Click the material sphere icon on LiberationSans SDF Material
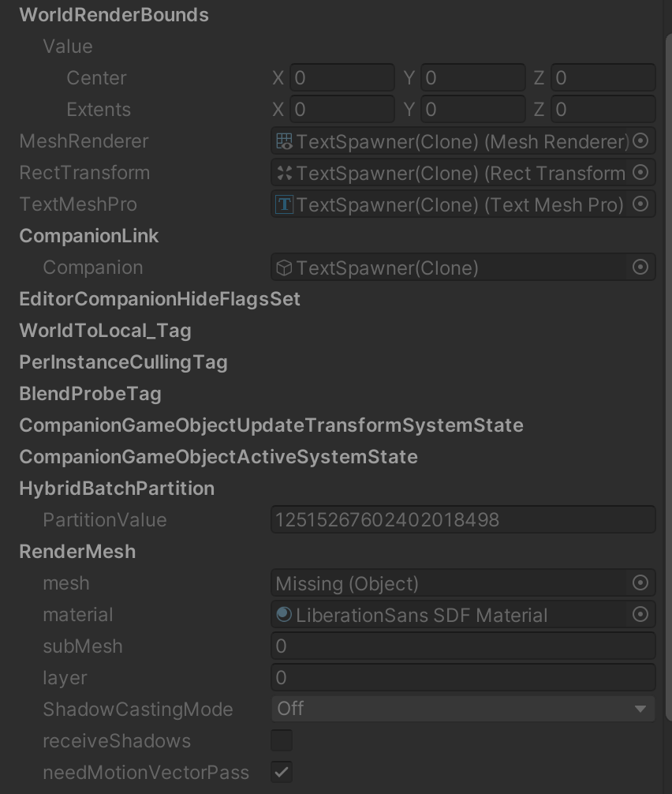The image size is (672, 794). click(x=282, y=614)
